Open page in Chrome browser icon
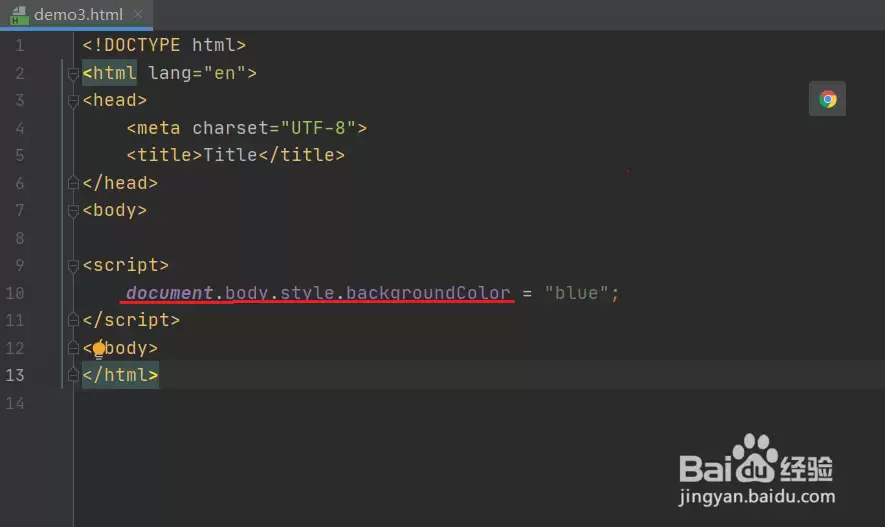885x527 pixels. tap(827, 99)
